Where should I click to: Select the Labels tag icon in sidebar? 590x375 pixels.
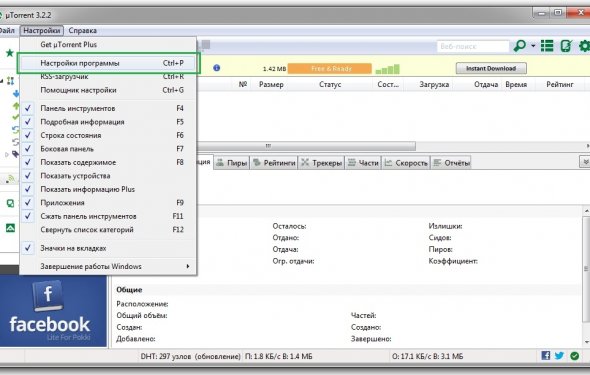pyautogui.click(x=15, y=154)
